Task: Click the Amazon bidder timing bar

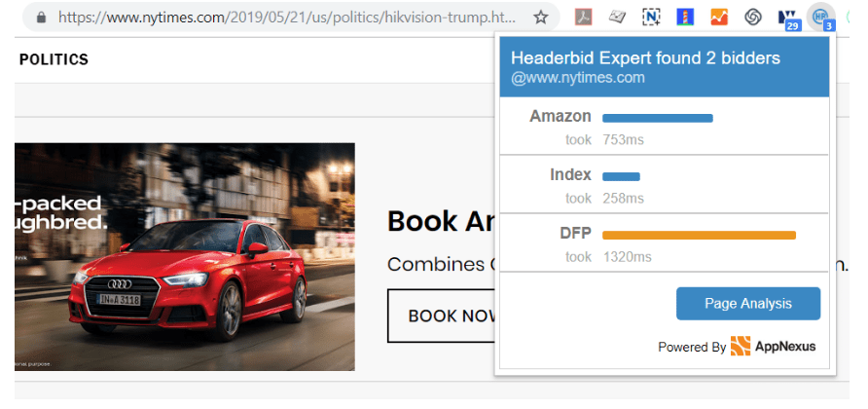Action: [658, 118]
